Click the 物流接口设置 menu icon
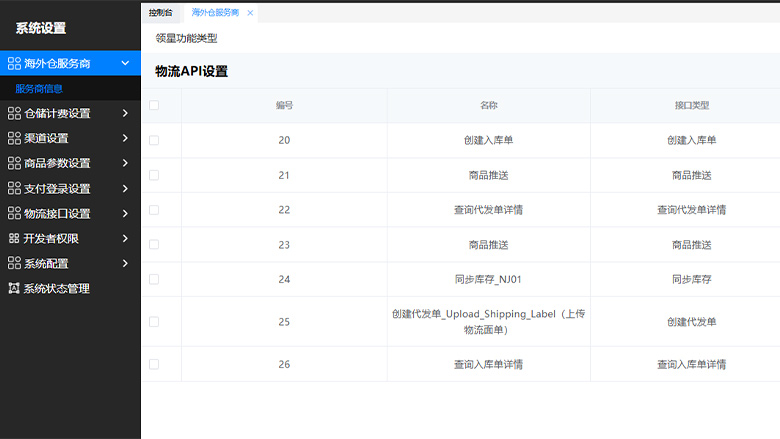780x439 pixels. pos(14,213)
